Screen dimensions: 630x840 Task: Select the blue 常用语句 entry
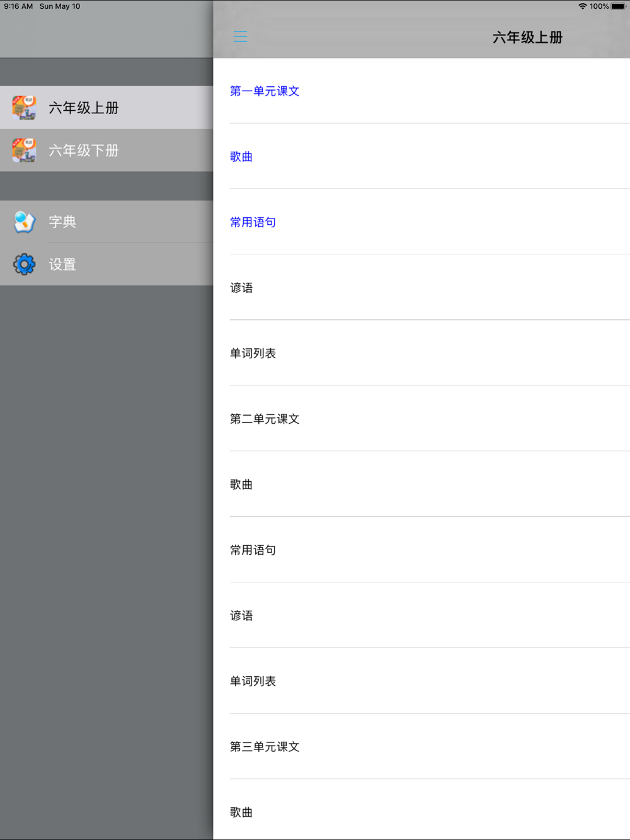[253, 222]
